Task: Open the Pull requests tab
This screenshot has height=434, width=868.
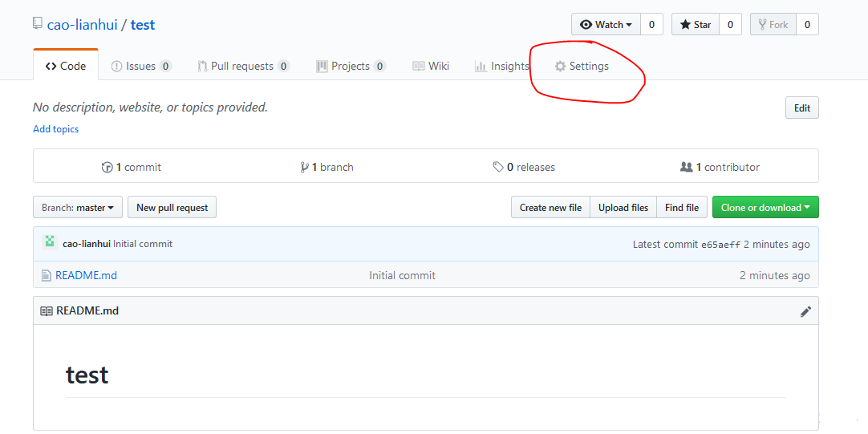Action: point(244,67)
